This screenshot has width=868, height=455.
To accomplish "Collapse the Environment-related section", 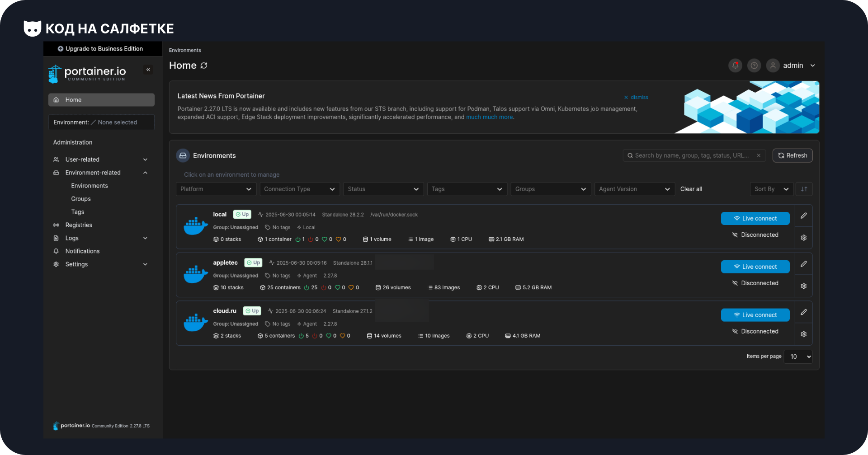I will point(100,173).
